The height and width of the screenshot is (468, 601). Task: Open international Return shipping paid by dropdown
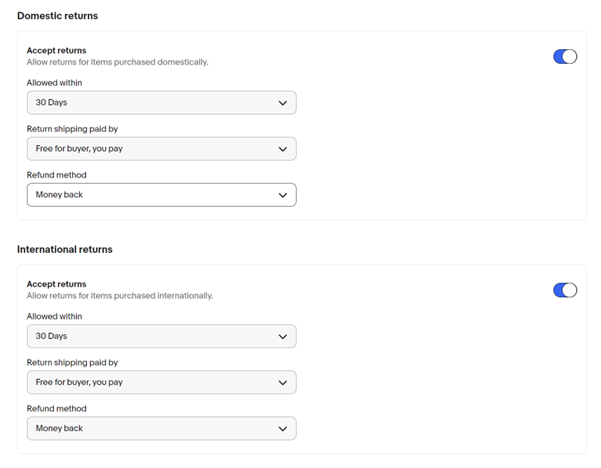(x=161, y=382)
